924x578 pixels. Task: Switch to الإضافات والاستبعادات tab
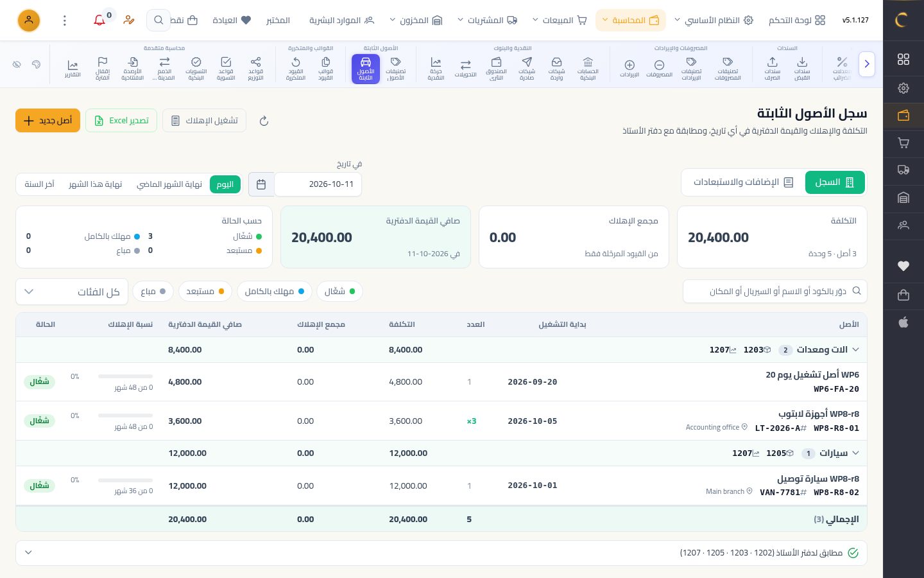pyautogui.click(x=744, y=182)
